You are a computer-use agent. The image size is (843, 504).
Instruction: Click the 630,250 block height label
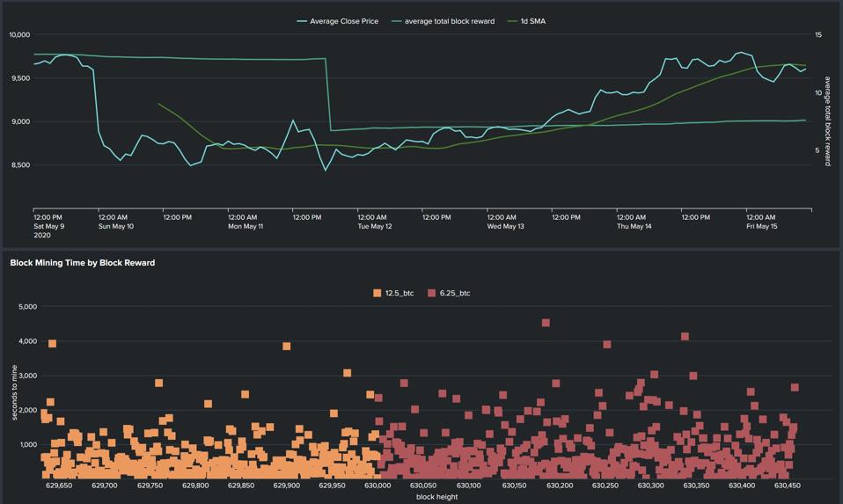coord(605,486)
